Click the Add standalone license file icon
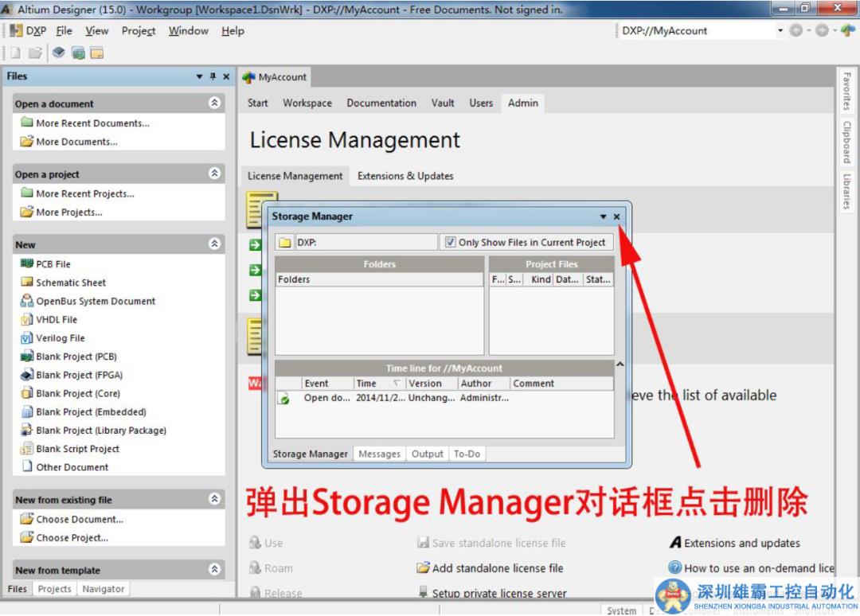This screenshot has width=860, height=616. point(423,568)
